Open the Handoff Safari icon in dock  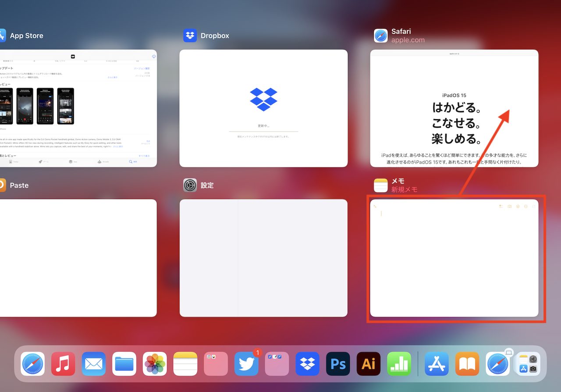497,364
